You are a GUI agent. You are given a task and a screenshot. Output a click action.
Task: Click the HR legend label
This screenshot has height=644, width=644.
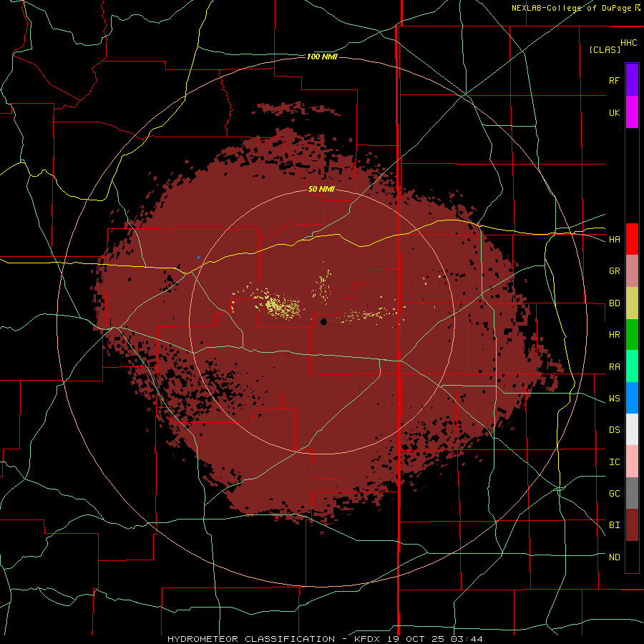614,335
